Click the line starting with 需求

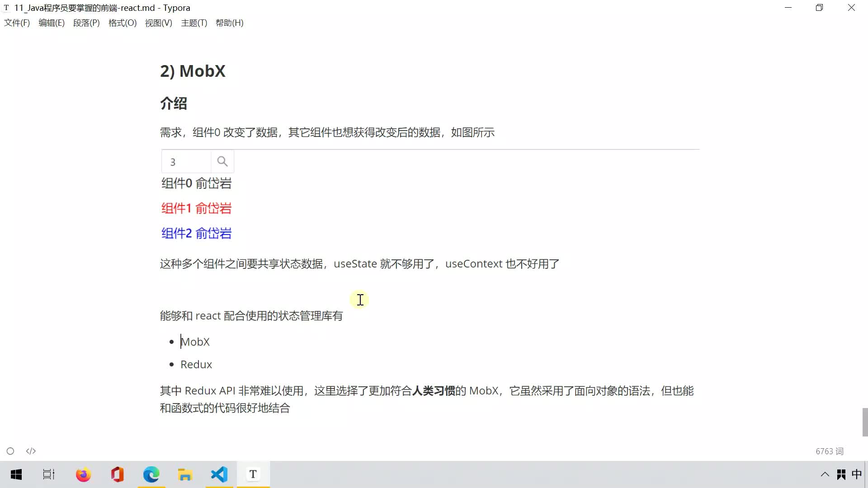(x=327, y=132)
